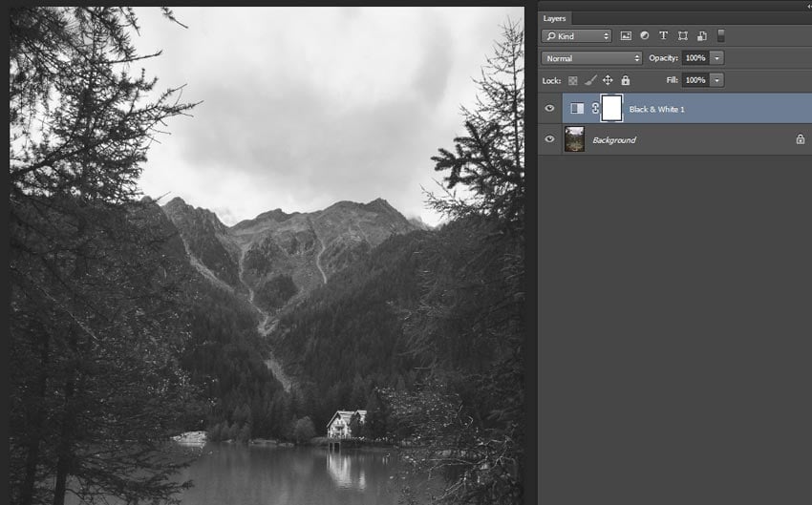Hide the Background layer

pyautogui.click(x=549, y=138)
